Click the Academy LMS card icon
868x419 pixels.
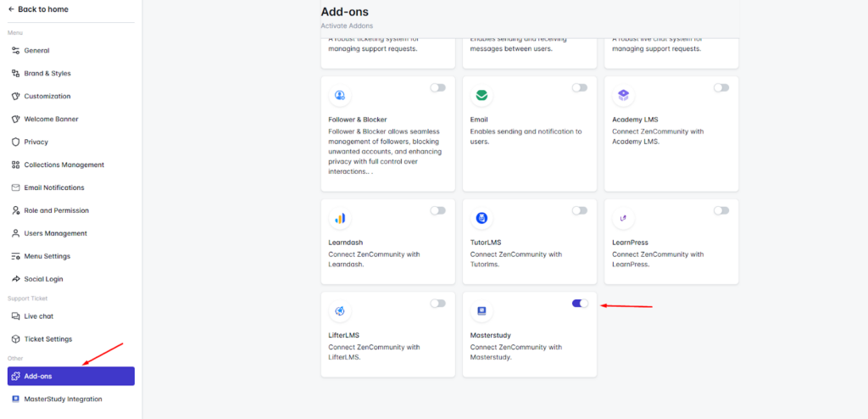623,95
